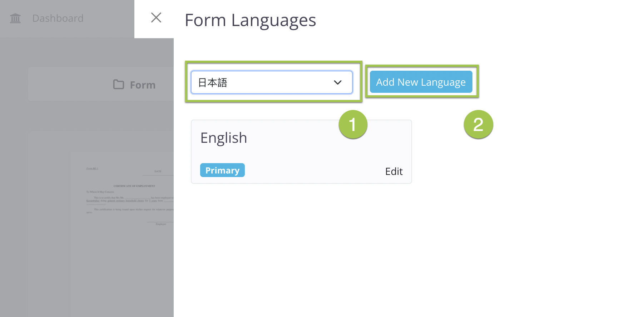Click 'To Whom It May Concern' text
Image resolution: width=644 pixels, height=317 pixels.
[100, 192]
